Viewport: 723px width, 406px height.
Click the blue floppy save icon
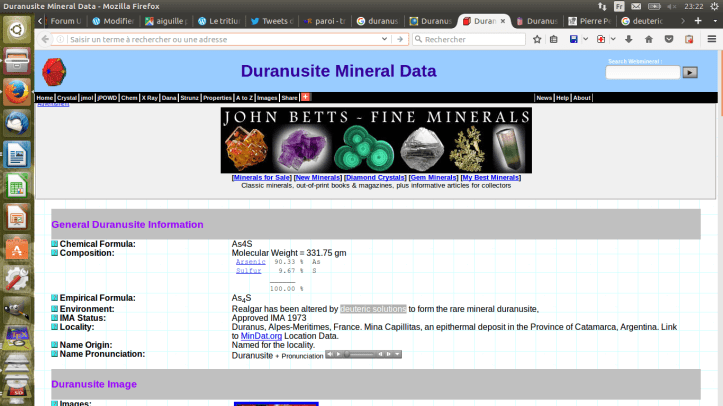click(574, 40)
